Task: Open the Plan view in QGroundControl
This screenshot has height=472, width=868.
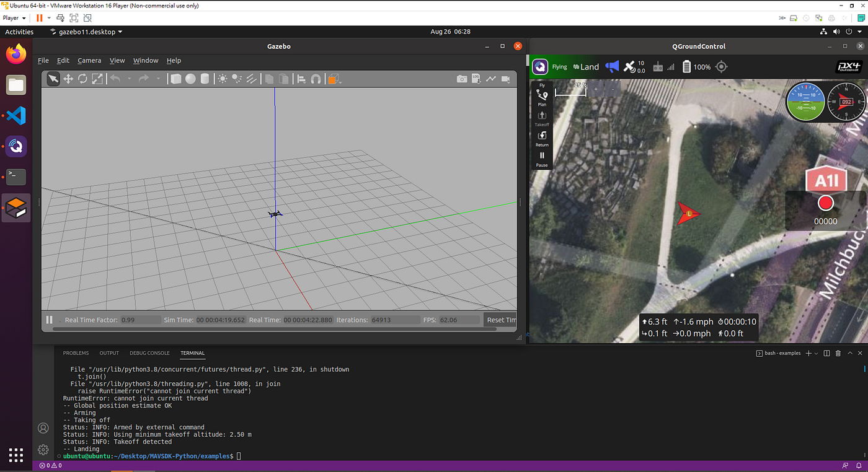Action: pos(542,98)
